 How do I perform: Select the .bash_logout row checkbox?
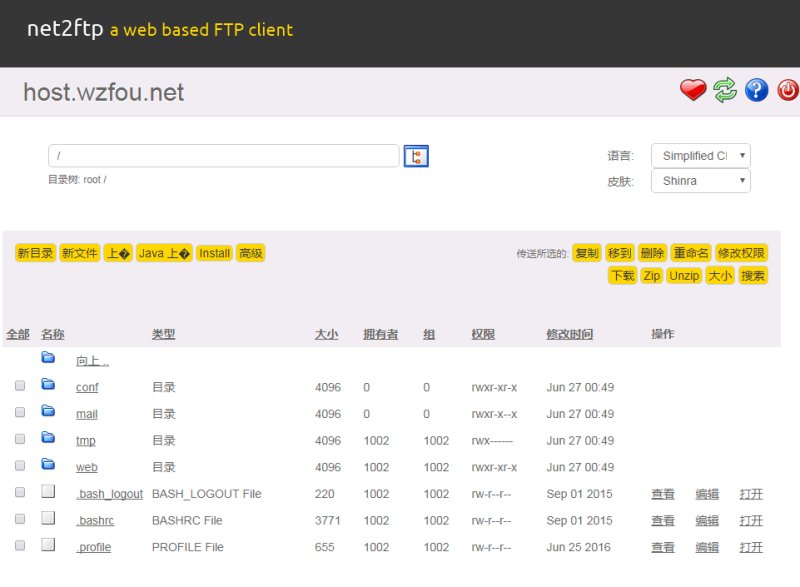click(20, 492)
